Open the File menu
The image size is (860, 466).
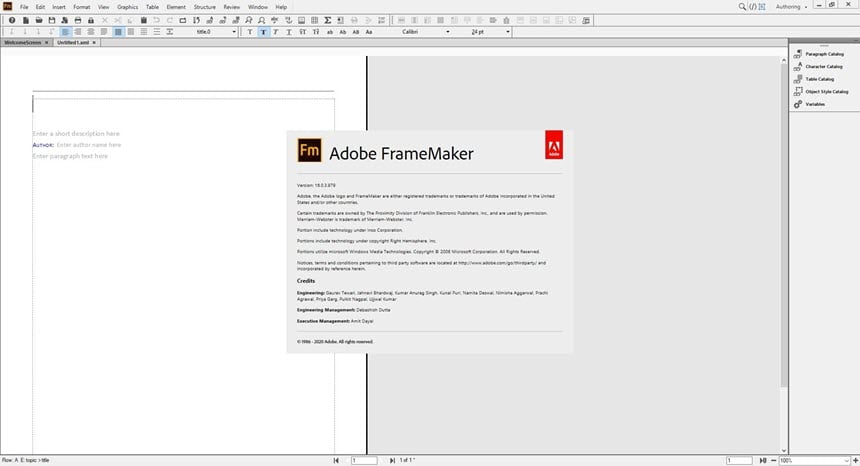24,7
